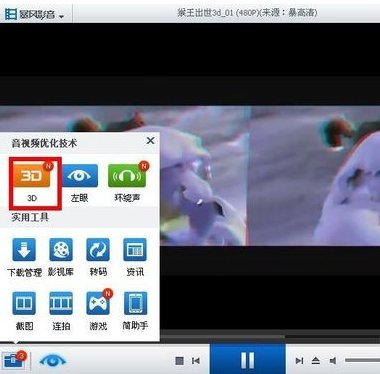
Task: Take a 截图 screenshot
Action: (x=24, y=303)
